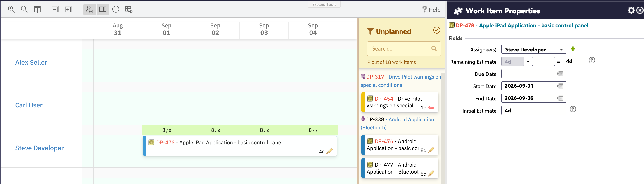Open End Date calendar picker
The image size is (644, 184).
560,98
